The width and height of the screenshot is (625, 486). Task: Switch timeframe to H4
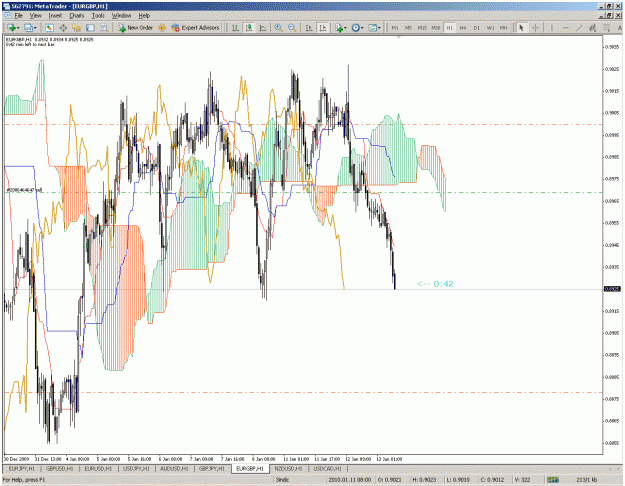[x=463, y=28]
